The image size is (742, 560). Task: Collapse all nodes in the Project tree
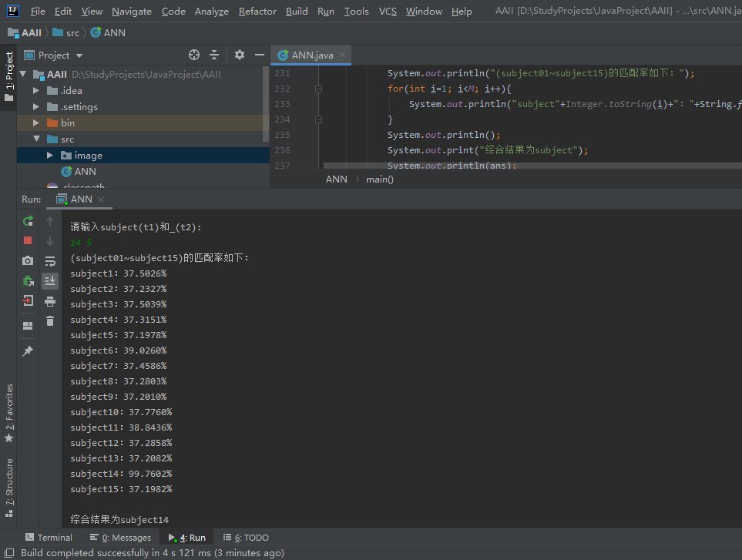[x=214, y=55]
